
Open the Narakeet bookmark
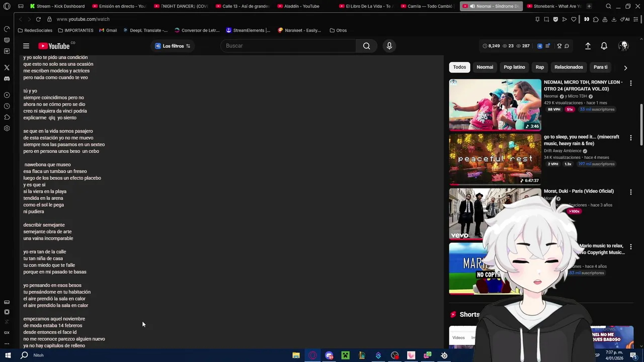pos(299,30)
